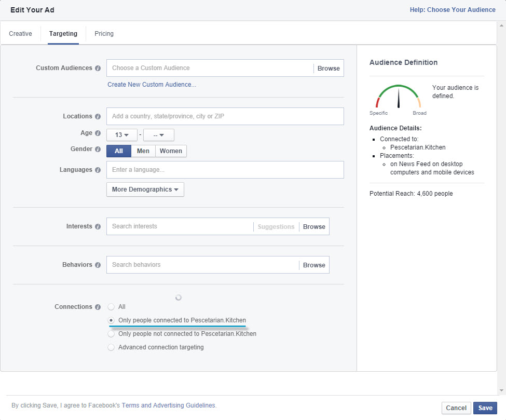
Task: Select Only people connected to Pescetarian.Kitchen
Action: tap(111, 320)
